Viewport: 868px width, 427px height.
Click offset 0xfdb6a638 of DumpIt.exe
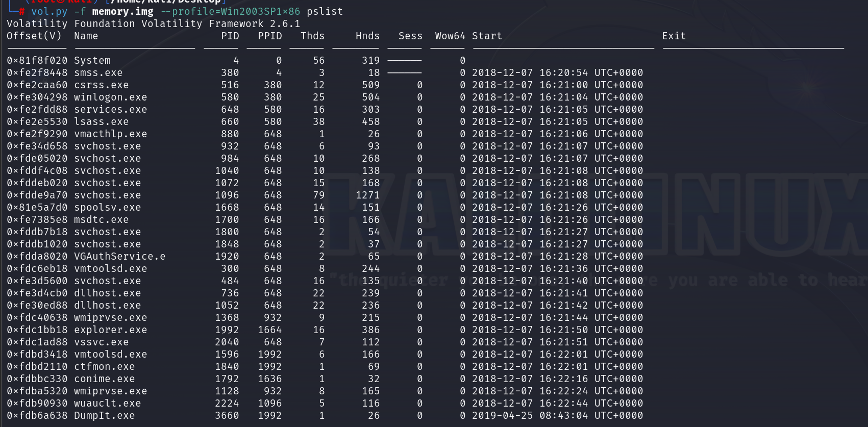[x=37, y=415]
